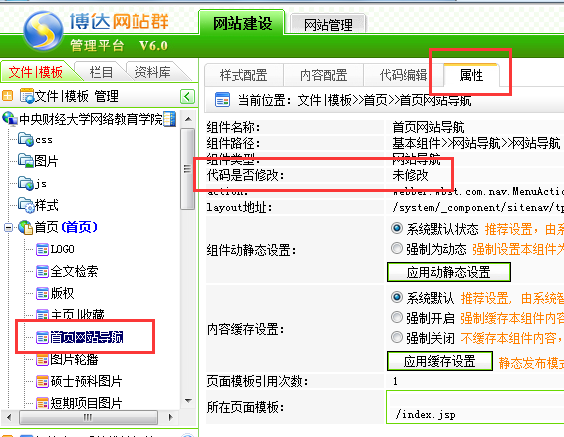
Task: Choose 强制关闭 cache radio option
Action: pyautogui.click(x=397, y=337)
